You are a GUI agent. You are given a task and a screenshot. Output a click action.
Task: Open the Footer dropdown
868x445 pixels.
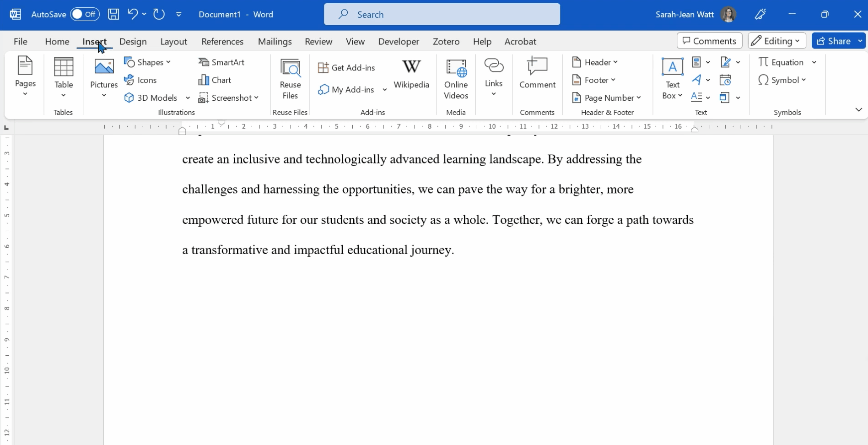(x=594, y=80)
